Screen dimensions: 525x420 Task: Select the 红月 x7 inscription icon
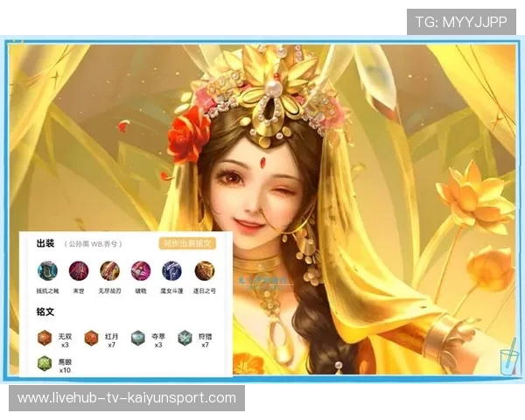[x=91, y=338]
